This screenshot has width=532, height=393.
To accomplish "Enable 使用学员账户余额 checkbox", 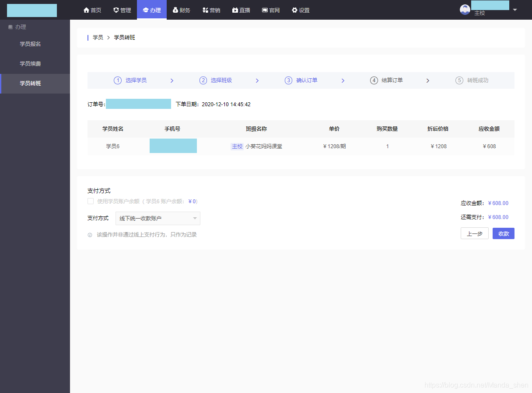I will pos(91,201).
